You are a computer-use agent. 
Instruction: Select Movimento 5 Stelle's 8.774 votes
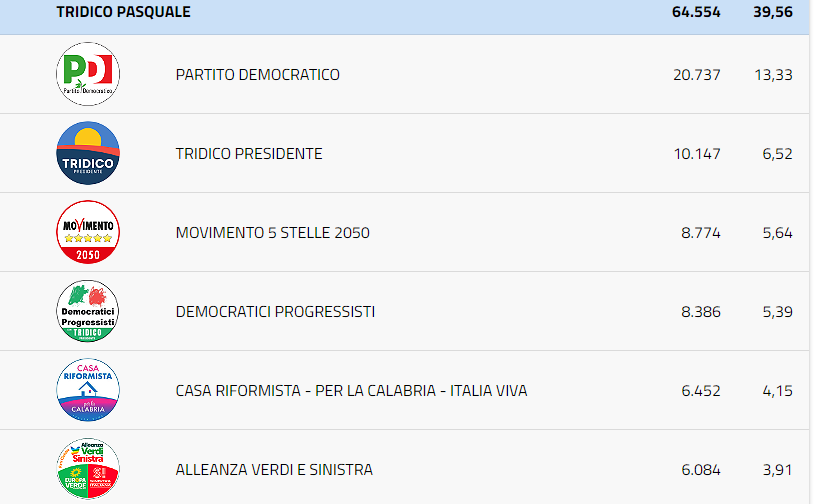700,233
